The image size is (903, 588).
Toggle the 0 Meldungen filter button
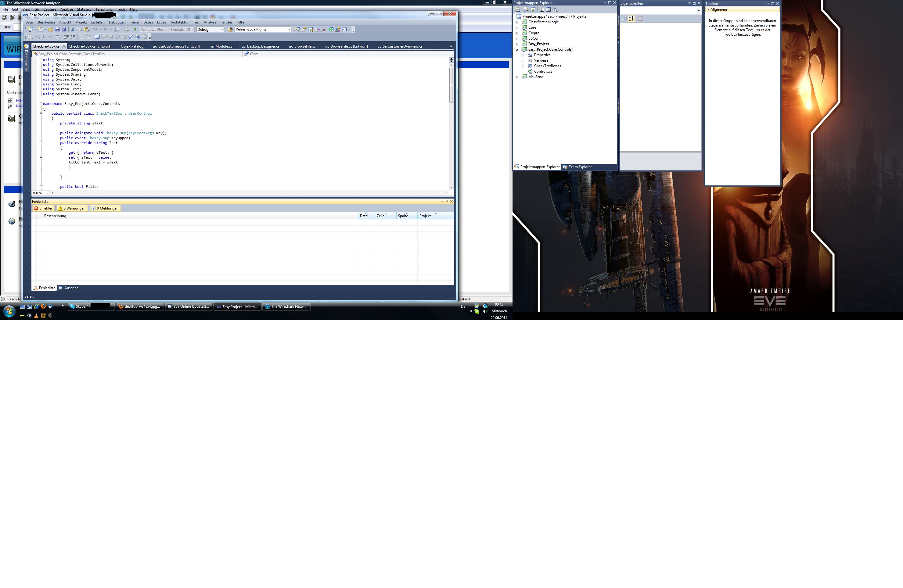tap(105, 208)
